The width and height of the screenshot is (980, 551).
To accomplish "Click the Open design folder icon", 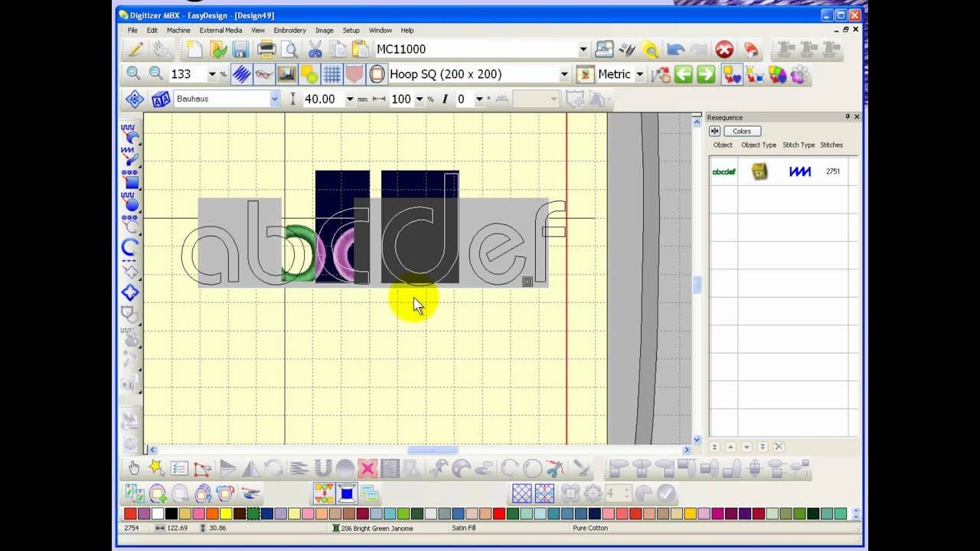I will [x=218, y=50].
